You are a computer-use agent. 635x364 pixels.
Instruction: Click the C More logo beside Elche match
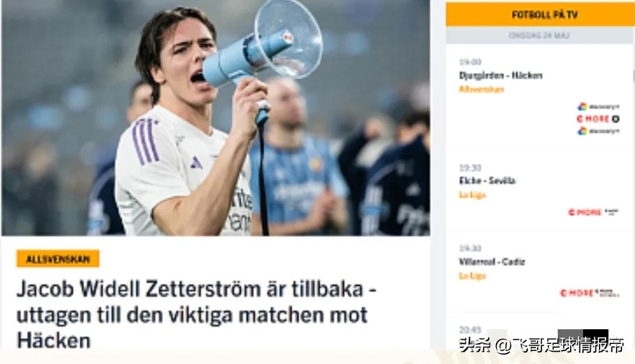[593, 212]
